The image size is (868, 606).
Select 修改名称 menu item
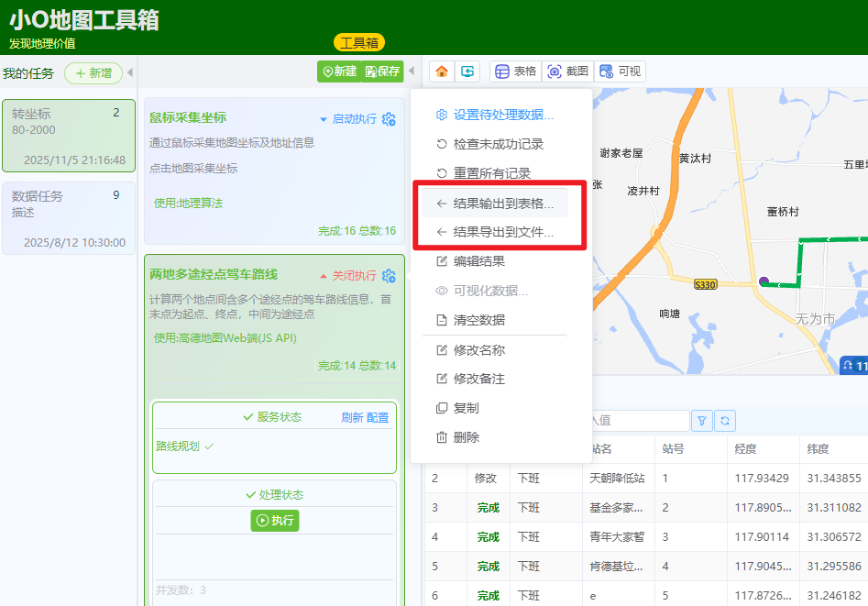[495, 350]
